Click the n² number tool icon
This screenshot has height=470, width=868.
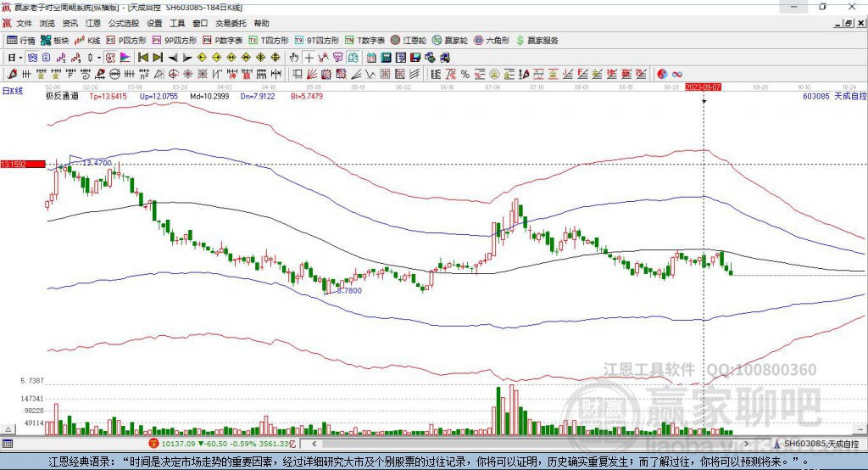point(144,74)
